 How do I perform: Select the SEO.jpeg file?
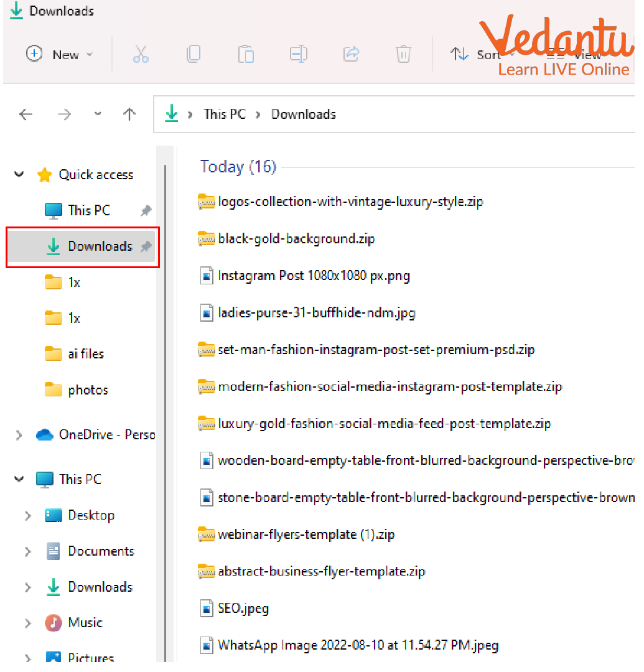pyautogui.click(x=243, y=608)
